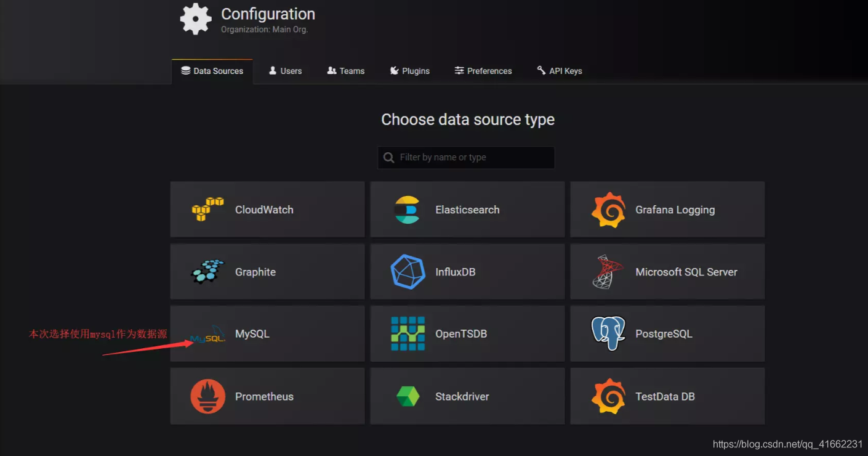Click the Stackdriver green hexagon icon
Image resolution: width=868 pixels, height=456 pixels.
pyautogui.click(x=408, y=396)
